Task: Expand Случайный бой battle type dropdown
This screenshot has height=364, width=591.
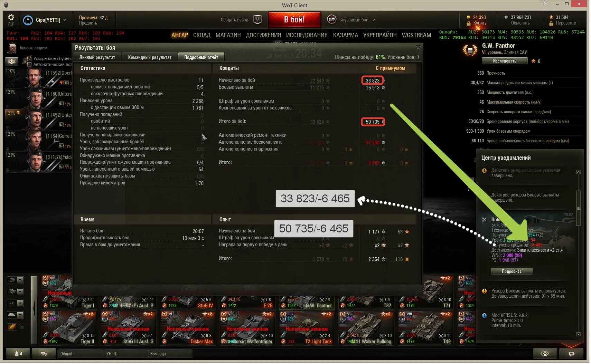Action: 374,20
